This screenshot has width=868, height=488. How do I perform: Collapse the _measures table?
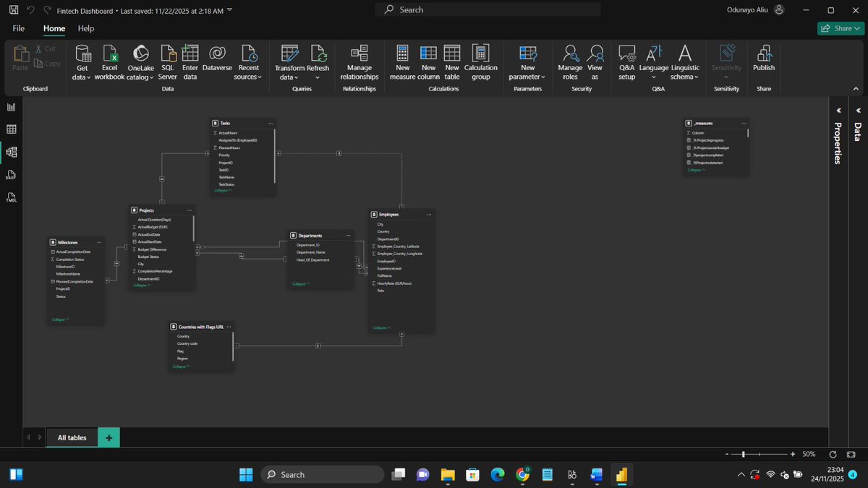pyautogui.click(x=696, y=169)
